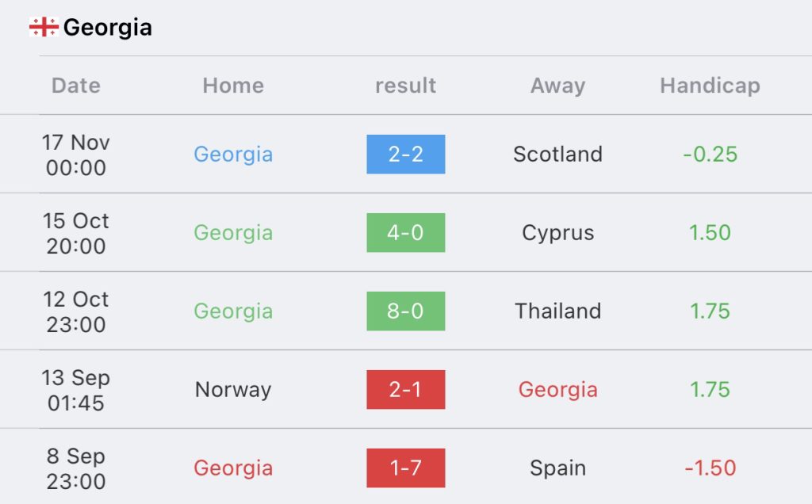Select the Handicap column header
The width and height of the screenshot is (812, 504).
coord(710,86)
